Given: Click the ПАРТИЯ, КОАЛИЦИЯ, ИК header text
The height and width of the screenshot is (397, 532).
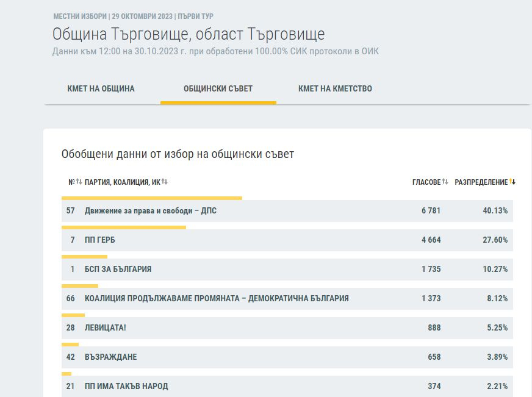Looking at the screenshot, I should point(123,182).
